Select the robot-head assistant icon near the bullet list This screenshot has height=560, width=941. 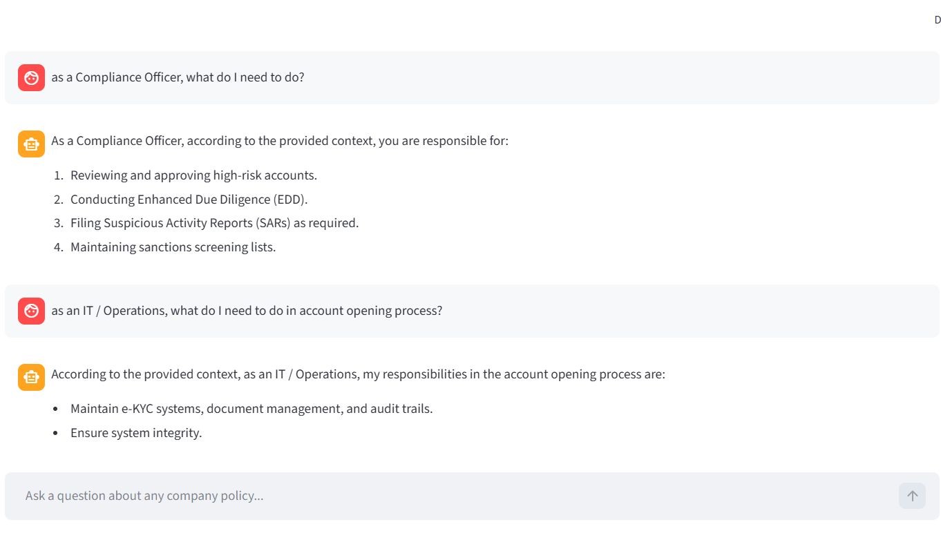(31, 377)
